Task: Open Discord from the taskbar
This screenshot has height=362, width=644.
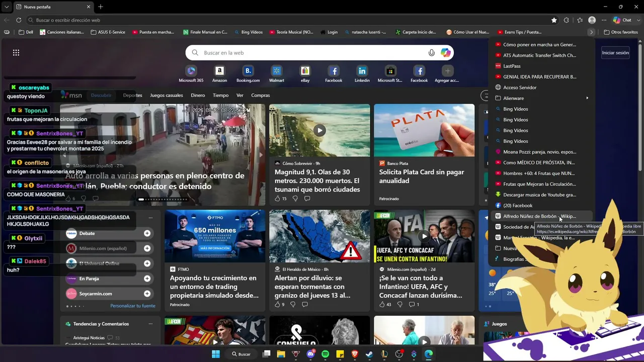Action: pyautogui.click(x=310, y=354)
